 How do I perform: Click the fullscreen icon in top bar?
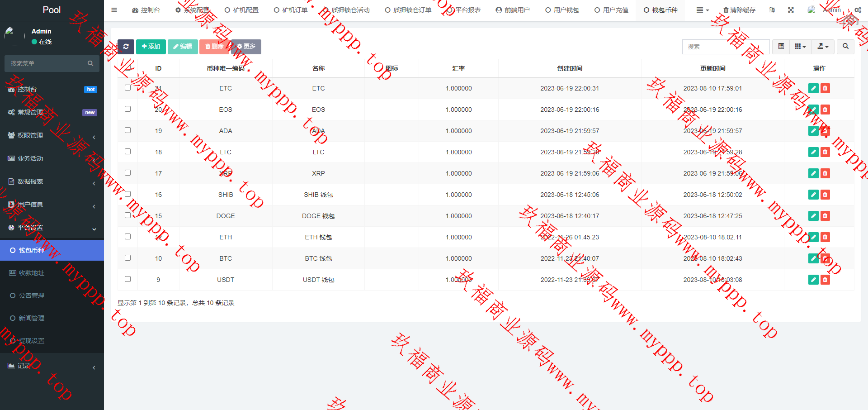pos(791,10)
